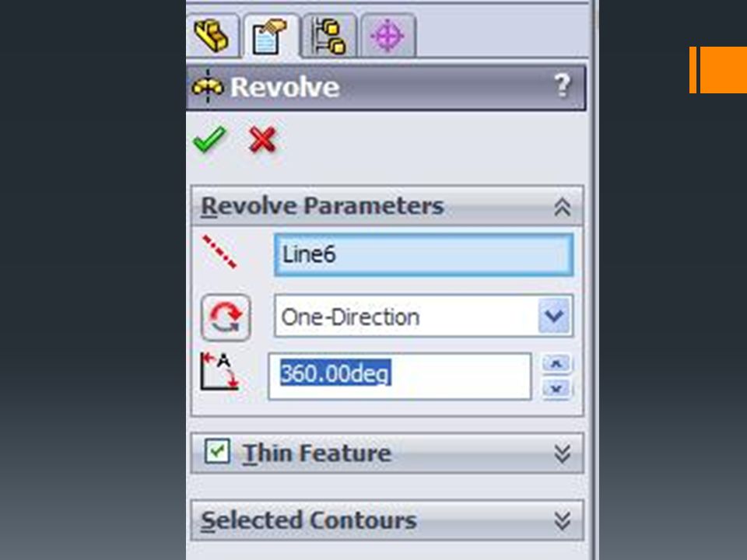
Task: Collapse the Revolve Parameters section
Action: pos(562,207)
